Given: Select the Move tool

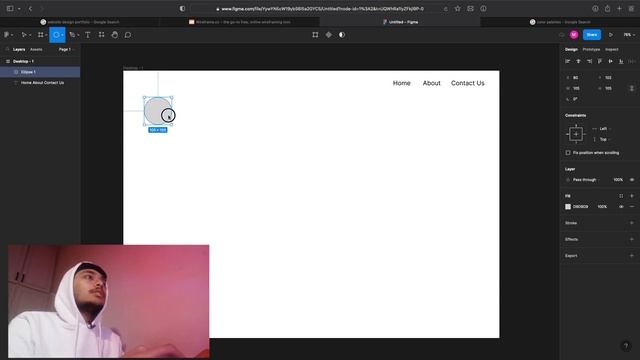Looking at the screenshot, I should 24,35.
